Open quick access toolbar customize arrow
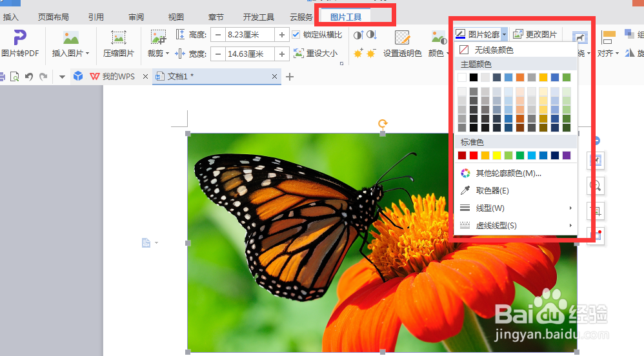Image resolution: width=644 pixels, height=356 pixels. [62, 77]
